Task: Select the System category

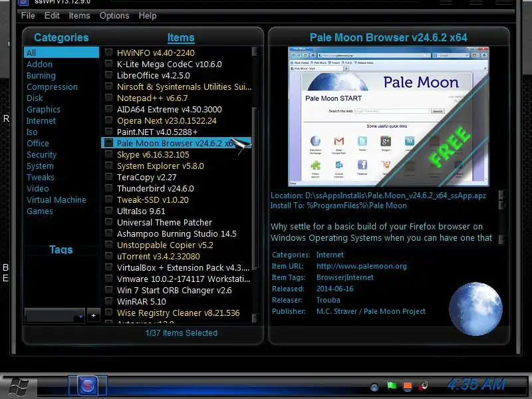Action: point(40,166)
